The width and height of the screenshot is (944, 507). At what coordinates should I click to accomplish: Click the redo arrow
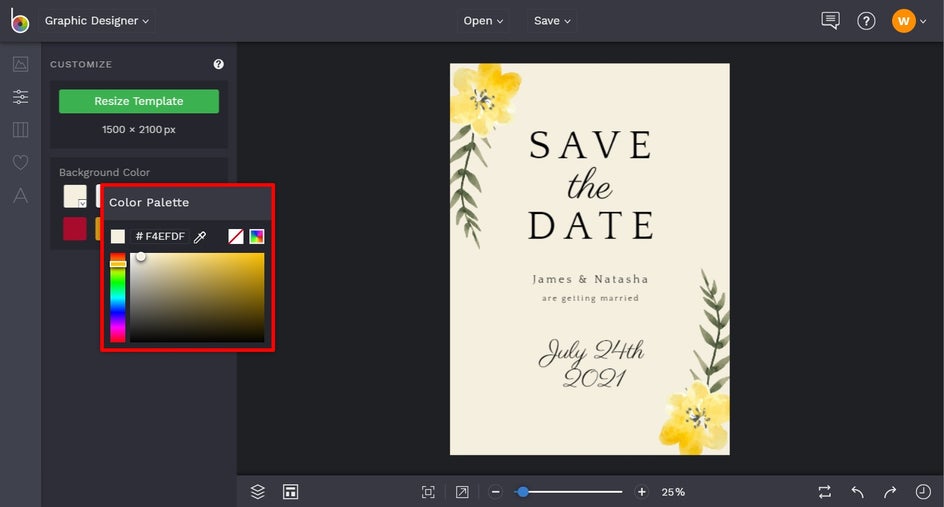point(889,492)
